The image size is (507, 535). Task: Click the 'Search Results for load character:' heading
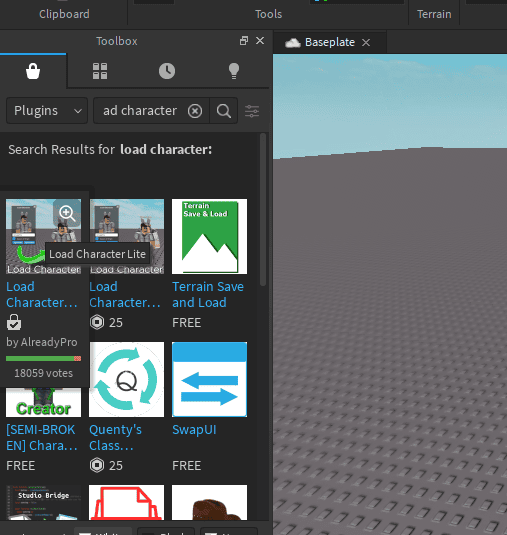tap(110, 149)
